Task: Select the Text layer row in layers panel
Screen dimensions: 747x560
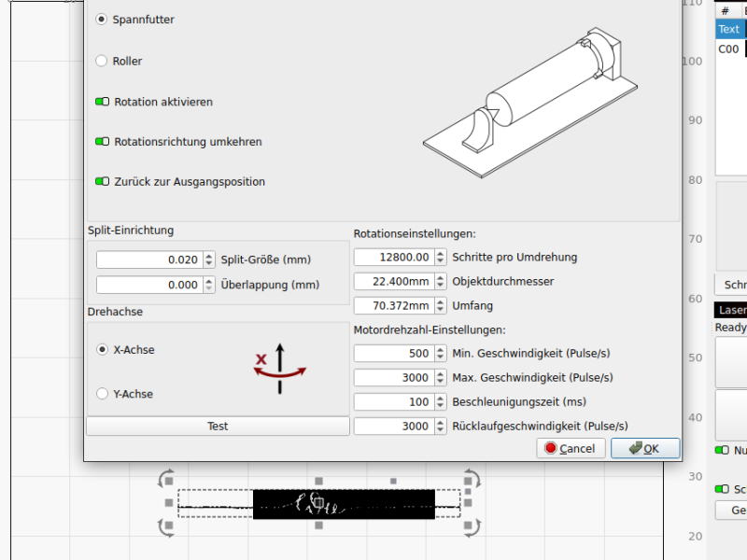Action: 731,30
